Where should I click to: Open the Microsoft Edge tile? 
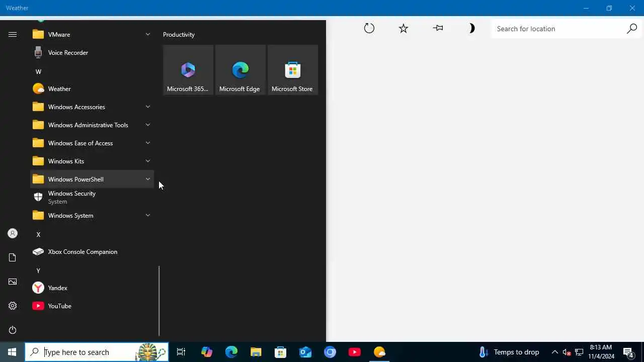coord(240,70)
